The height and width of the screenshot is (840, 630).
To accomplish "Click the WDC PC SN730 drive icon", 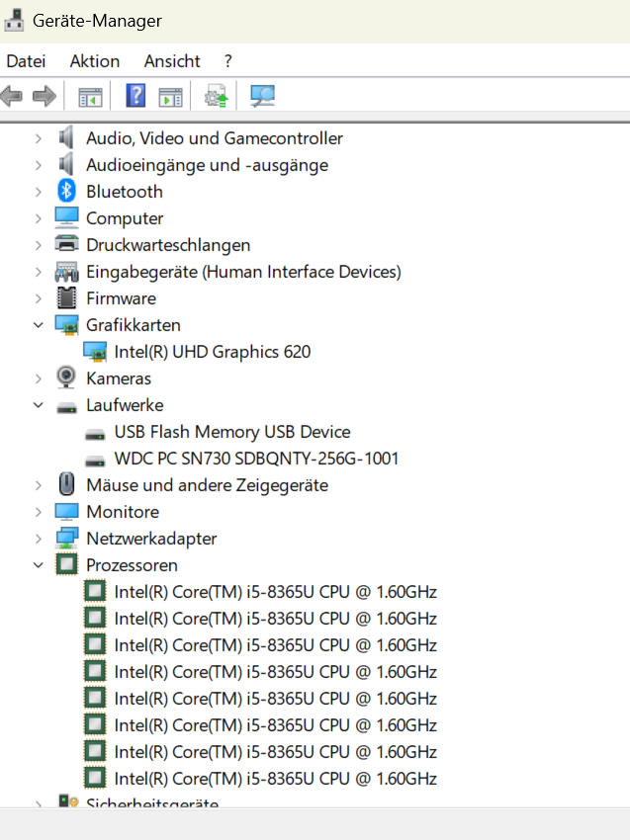I will pyautogui.click(x=95, y=462).
